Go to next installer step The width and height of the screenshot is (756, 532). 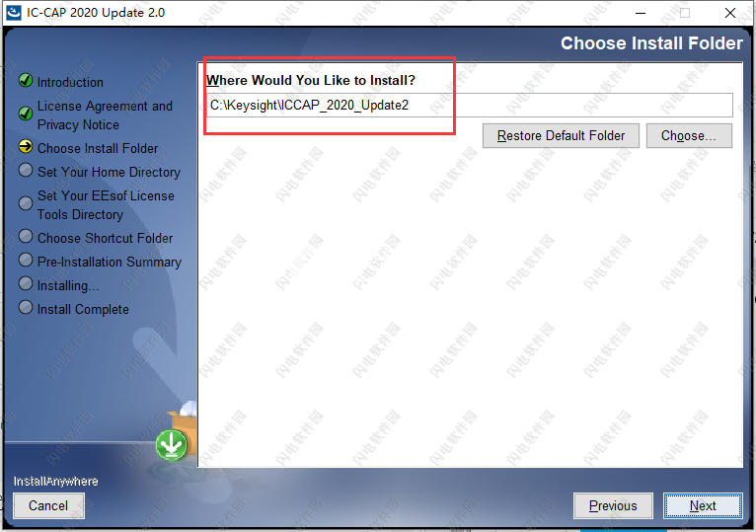(x=703, y=505)
